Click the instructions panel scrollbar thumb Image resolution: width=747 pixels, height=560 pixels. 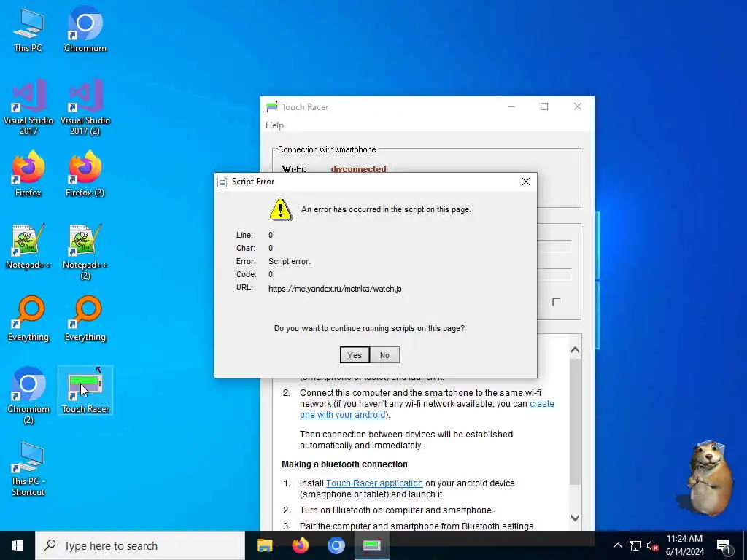[575, 421]
